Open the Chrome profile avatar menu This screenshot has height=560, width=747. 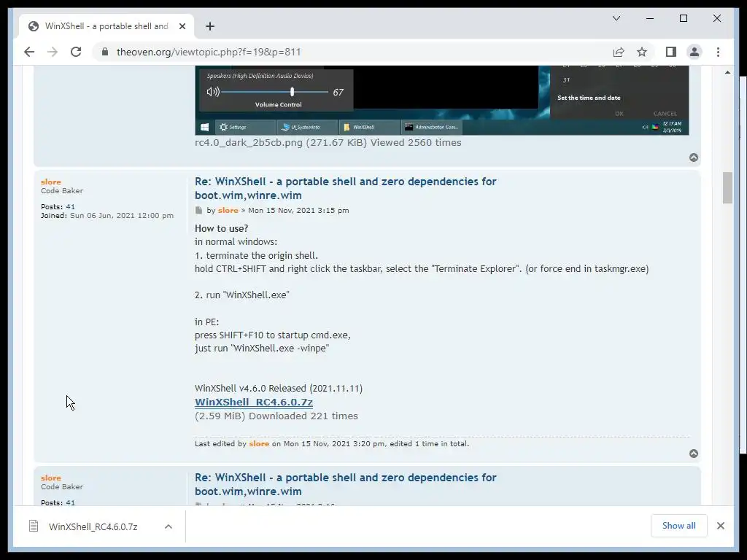tap(694, 52)
